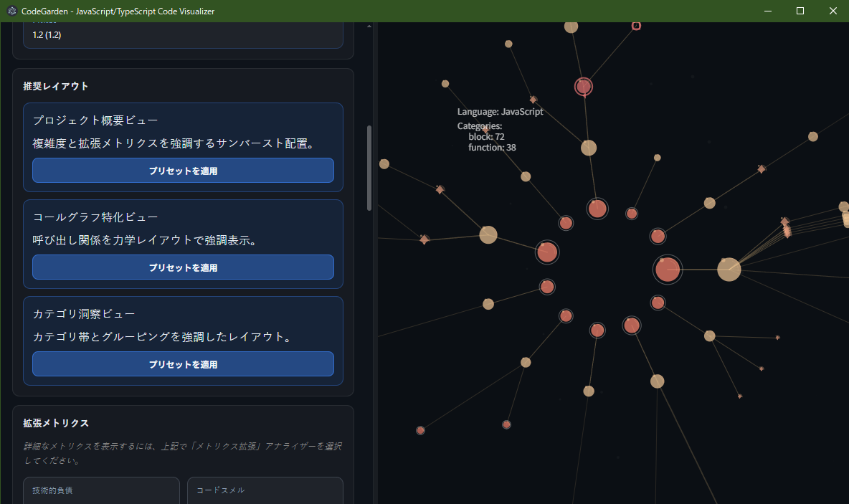
Task: Apply the プロジェクト概要ビュー preset
Action: [183, 171]
